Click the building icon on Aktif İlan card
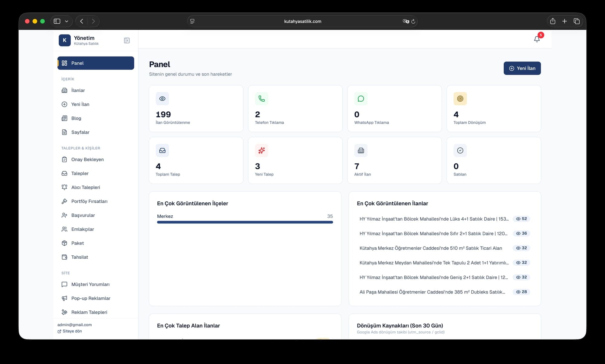 click(x=361, y=150)
